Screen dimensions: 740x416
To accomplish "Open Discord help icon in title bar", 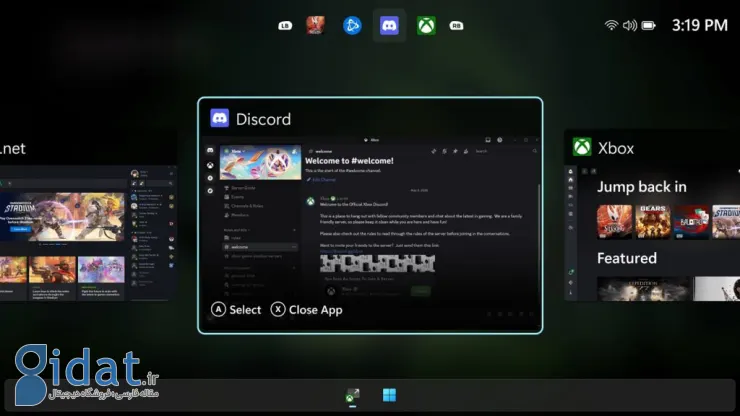I will pyautogui.click(x=499, y=140).
